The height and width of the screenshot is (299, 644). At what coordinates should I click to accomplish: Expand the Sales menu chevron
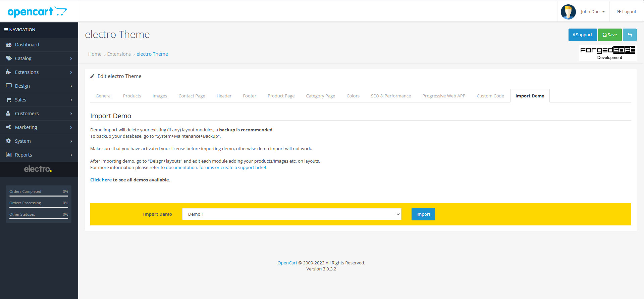pos(71,100)
